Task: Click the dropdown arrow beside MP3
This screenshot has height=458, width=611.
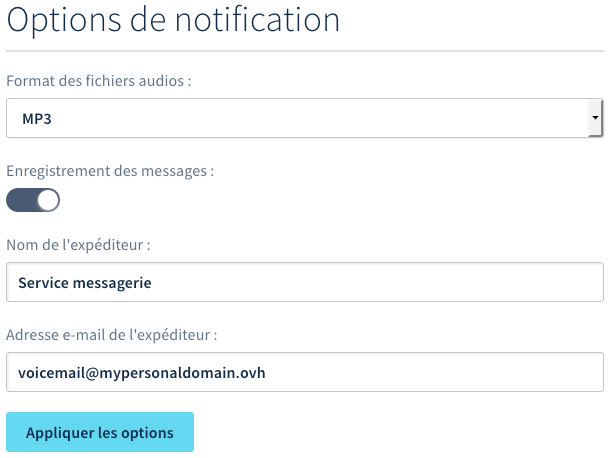Action: click(596, 118)
